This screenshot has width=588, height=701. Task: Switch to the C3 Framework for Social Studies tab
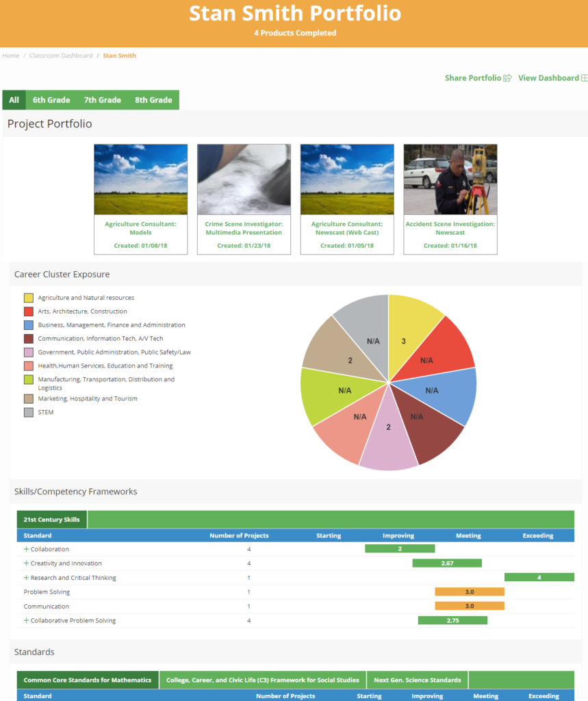point(261,680)
